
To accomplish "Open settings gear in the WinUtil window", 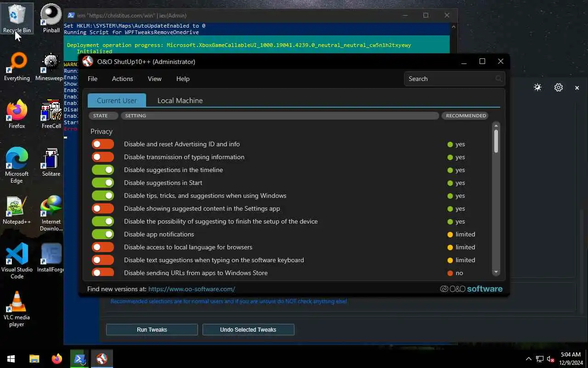I will (559, 87).
